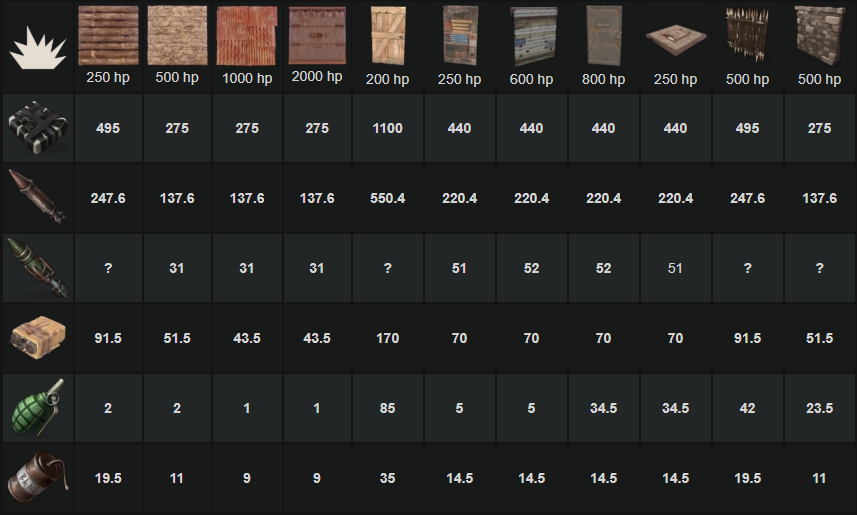
Task: Select the ladder hatch icon, 250 hp
Action: click(676, 39)
